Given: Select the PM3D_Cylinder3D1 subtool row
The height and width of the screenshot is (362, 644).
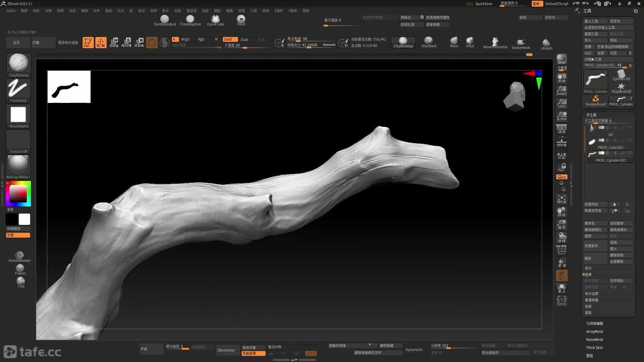Looking at the screenshot, I should (610, 157).
